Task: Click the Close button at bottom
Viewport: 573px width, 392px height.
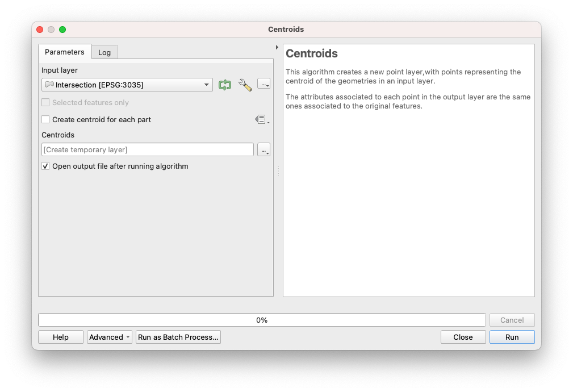Action: [x=463, y=337]
